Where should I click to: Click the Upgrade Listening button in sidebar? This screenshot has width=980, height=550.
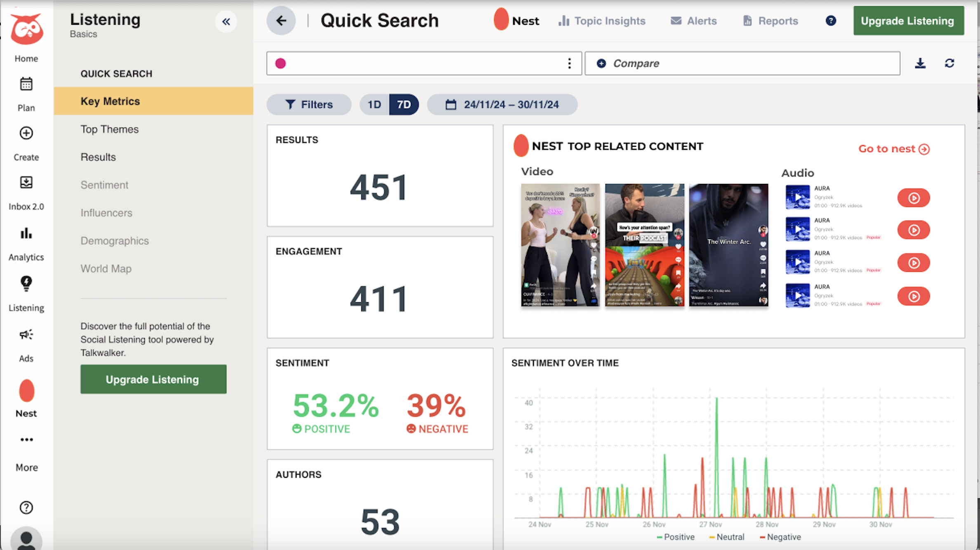153,379
